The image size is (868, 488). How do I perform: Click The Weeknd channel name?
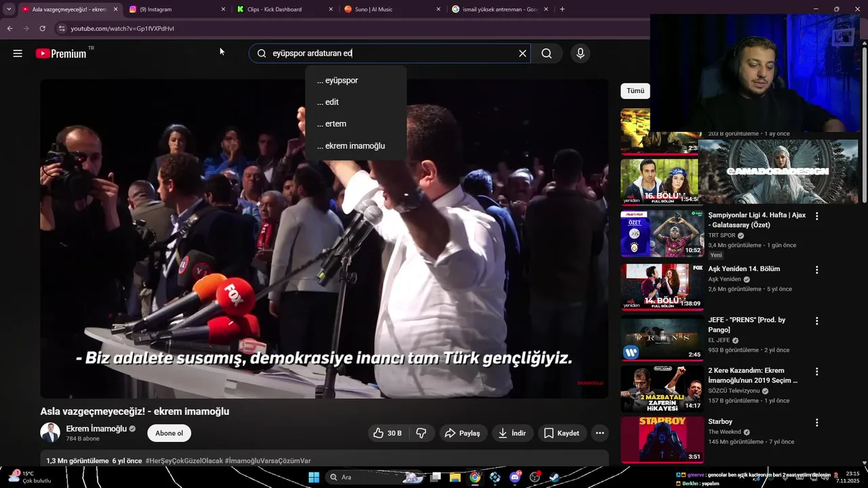coord(724,432)
